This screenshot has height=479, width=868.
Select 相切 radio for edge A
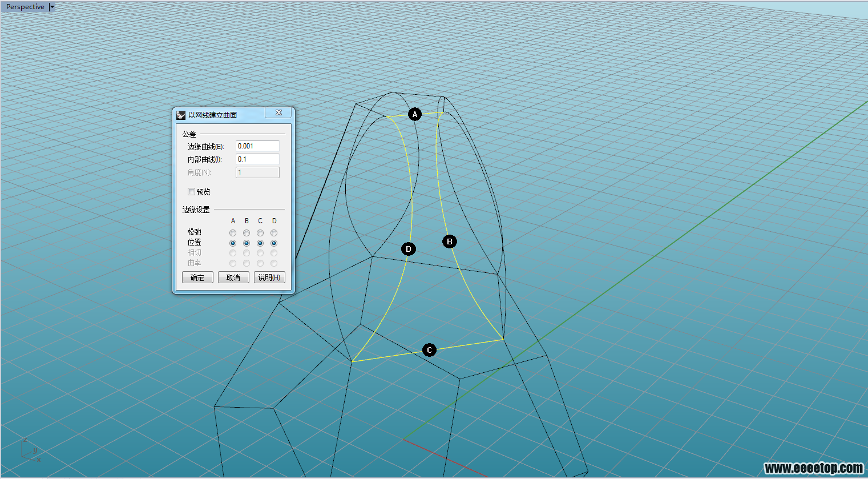(233, 253)
